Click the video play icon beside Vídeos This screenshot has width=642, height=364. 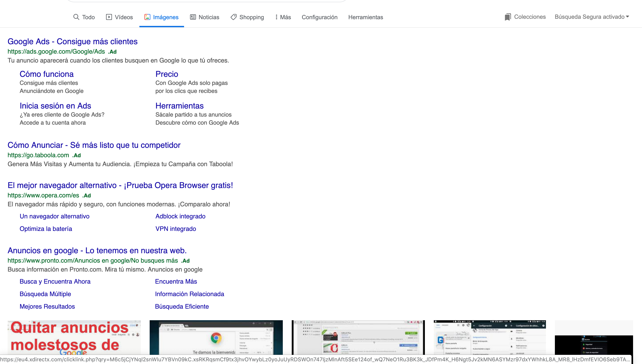coord(109,17)
